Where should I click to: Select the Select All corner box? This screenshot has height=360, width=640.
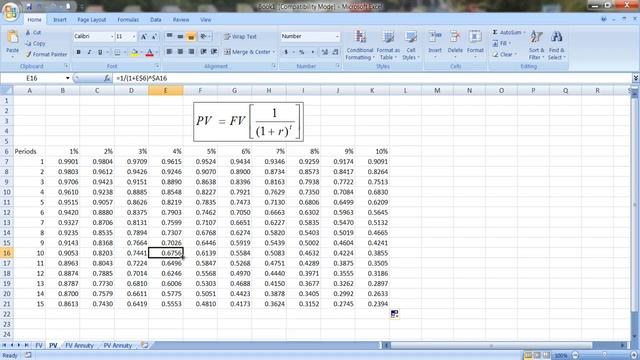click(x=6, y=90)
